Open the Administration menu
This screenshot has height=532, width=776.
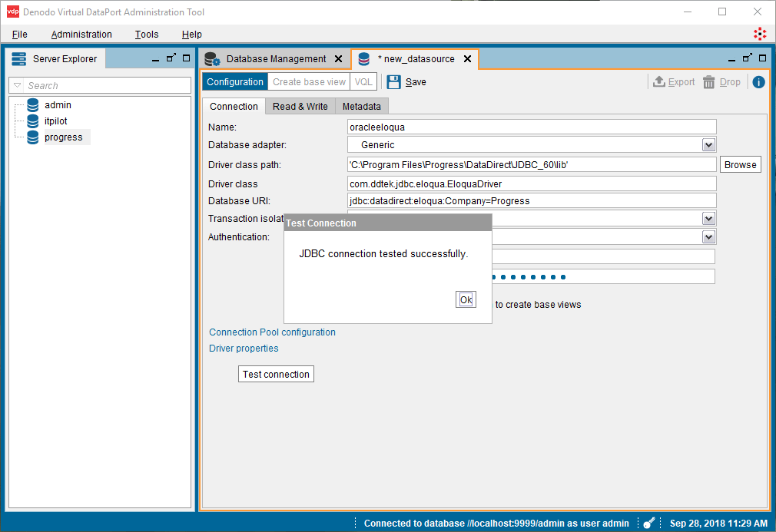(x=81, y=35)
